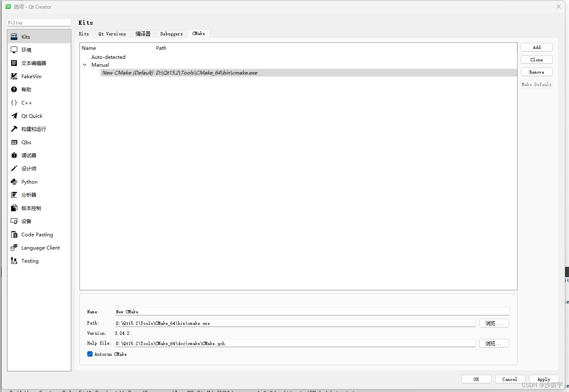Open the 构建和运行 hammer icon
Viewport: 569px width, 392px height.
(x=14, y=129)
